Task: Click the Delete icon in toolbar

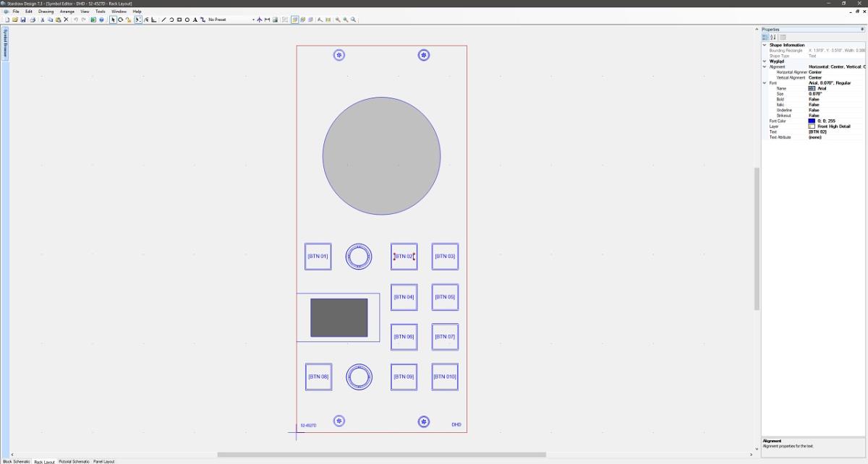Action: click(x=66, y=20)
